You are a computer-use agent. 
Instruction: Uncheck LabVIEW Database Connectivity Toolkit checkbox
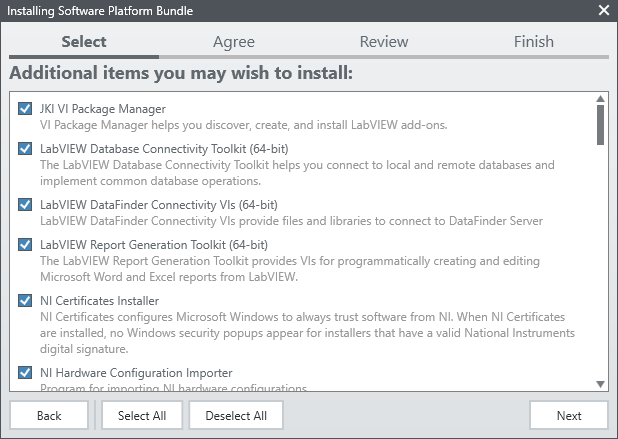[x=25, y=149]
